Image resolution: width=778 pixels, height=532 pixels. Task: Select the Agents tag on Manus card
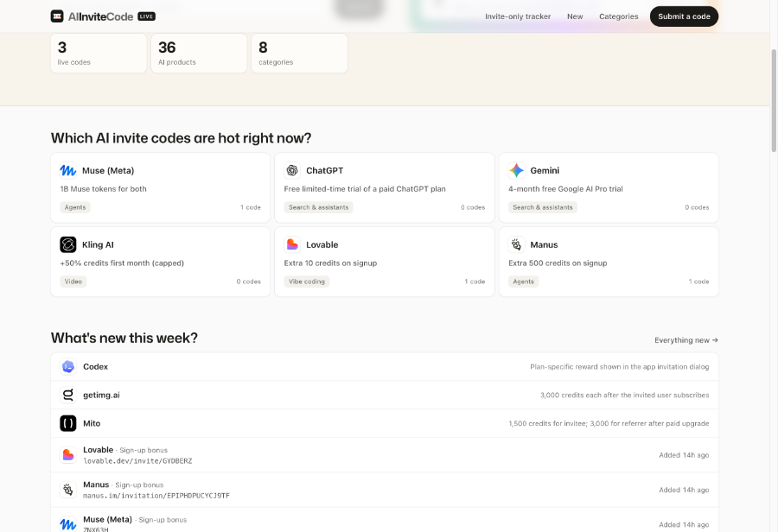[524, 282]
